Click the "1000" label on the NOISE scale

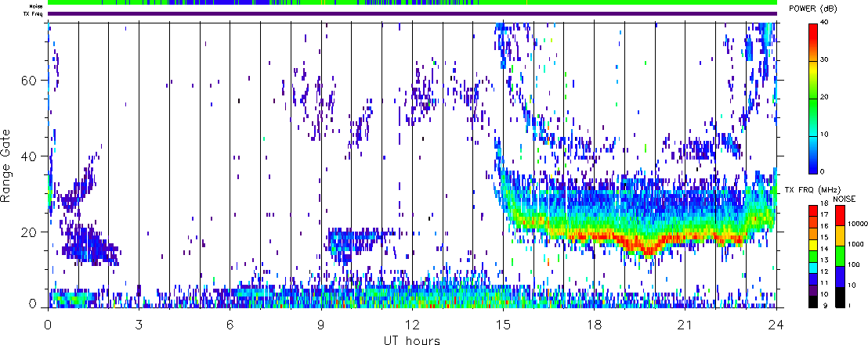855,245
